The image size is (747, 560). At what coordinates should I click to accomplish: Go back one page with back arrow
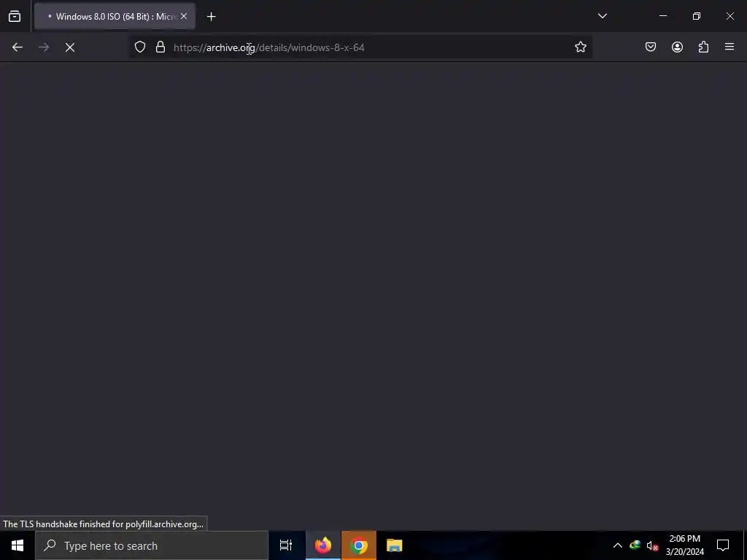pos(18,47)
